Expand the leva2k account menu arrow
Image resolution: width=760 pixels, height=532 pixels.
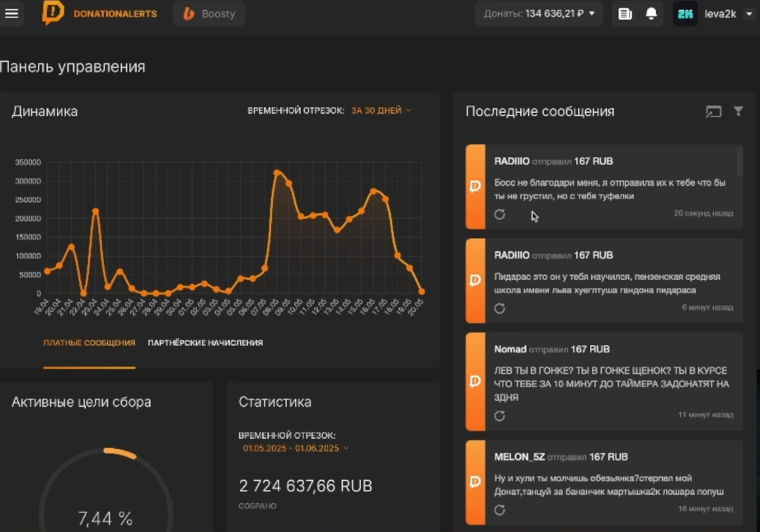[748, 13]
